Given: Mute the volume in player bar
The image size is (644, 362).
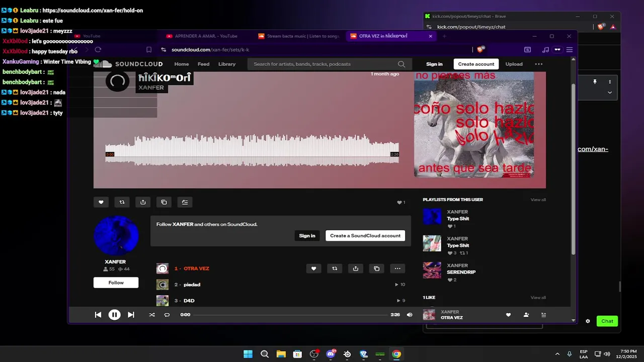Looking at the screenshot, I should click(410, 315).
